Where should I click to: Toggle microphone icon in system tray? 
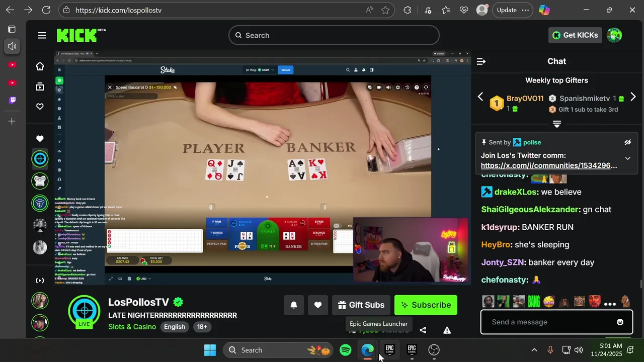tap(550, 350)
